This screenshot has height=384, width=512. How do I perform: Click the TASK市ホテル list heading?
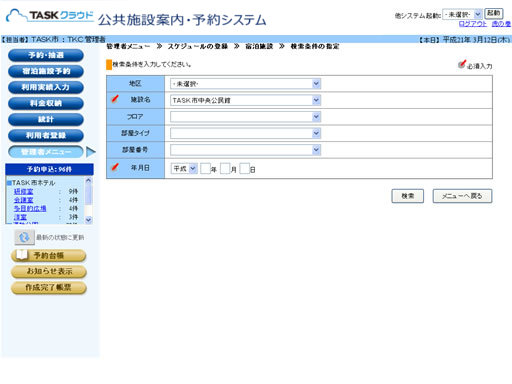[33, 183]
